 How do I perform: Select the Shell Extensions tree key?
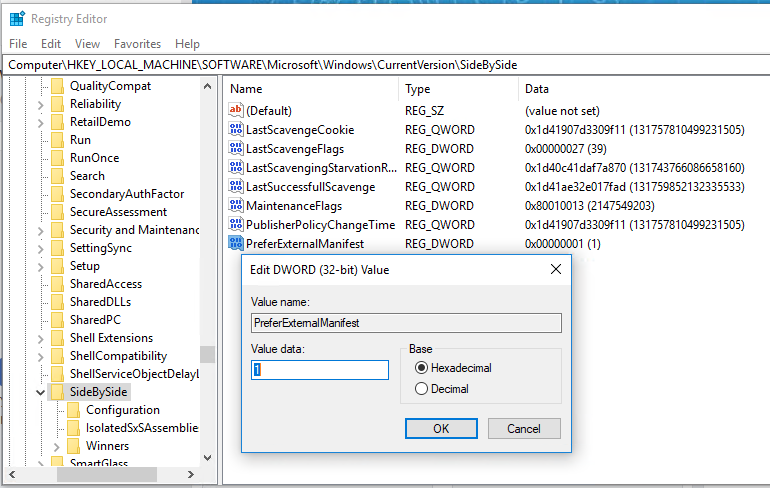click(111, 338)
